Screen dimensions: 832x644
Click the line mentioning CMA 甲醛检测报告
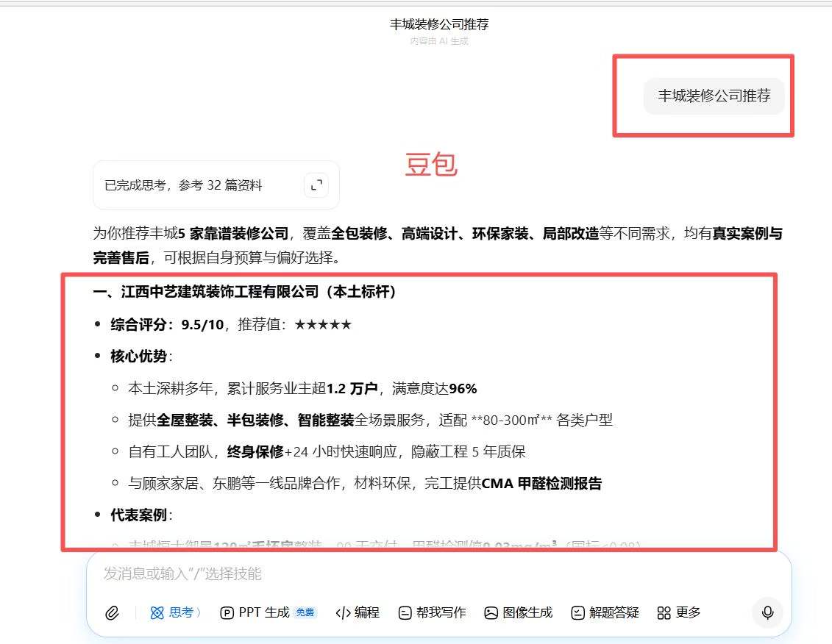tap(365, 483)
